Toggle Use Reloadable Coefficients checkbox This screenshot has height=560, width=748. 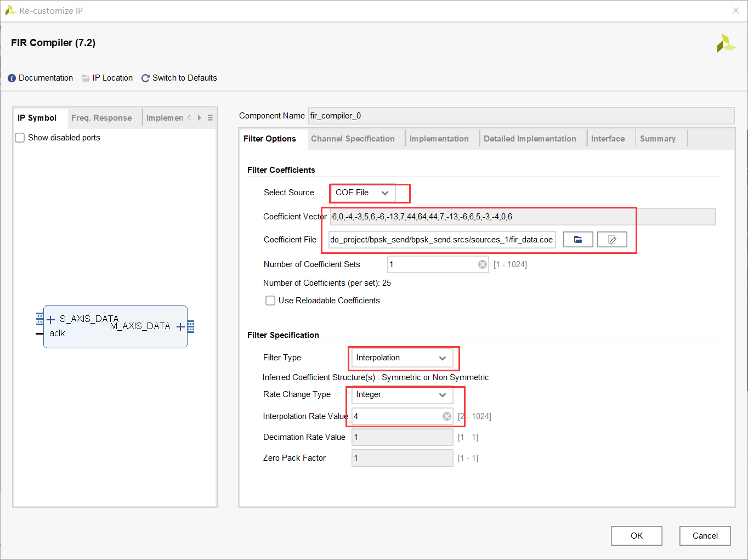click(x=270, y=301)
